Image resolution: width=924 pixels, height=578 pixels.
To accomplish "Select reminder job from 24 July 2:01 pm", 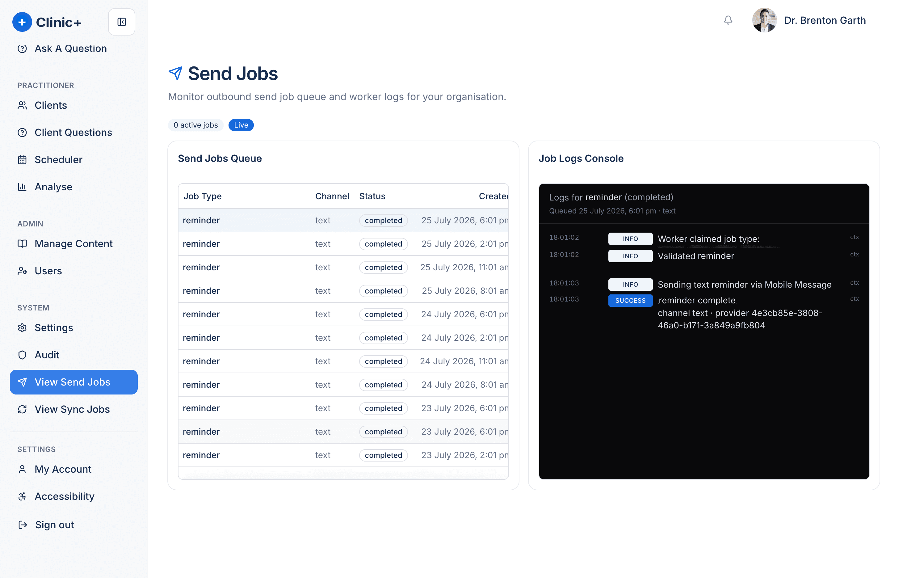I will tap(343, 338).
